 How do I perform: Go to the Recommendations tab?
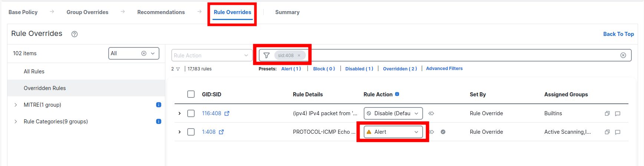(x=161, y=12)
